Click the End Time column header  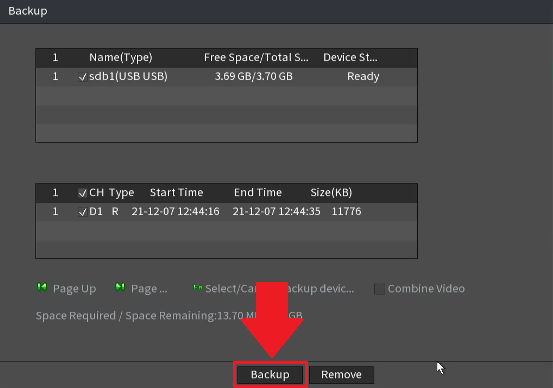[x=258, y=192]
